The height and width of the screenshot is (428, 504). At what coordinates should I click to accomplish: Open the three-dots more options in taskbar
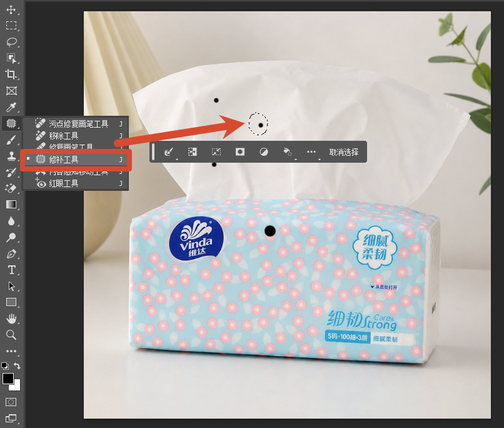pyautogui.click(x=311, y=152)
